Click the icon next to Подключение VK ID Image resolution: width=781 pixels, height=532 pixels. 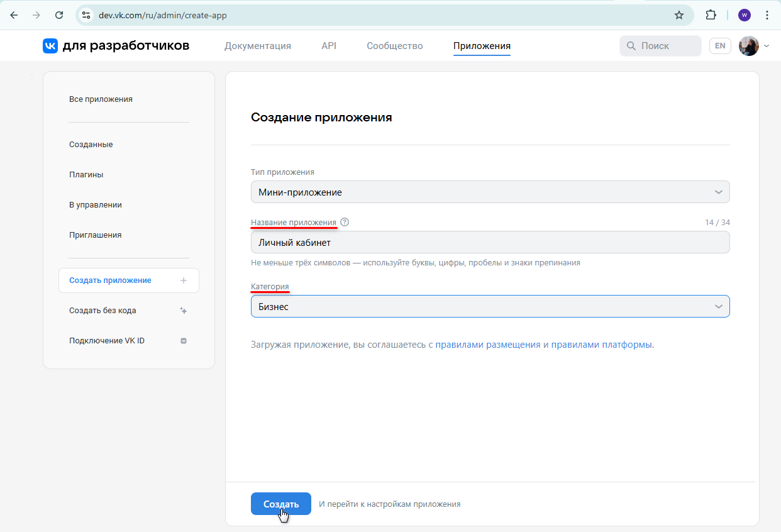(x=183, y=340)
